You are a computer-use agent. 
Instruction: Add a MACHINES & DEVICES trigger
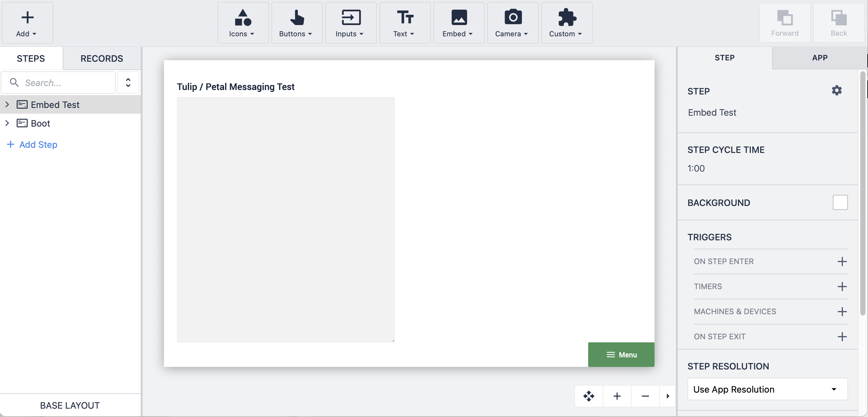[x=842, y=311]
